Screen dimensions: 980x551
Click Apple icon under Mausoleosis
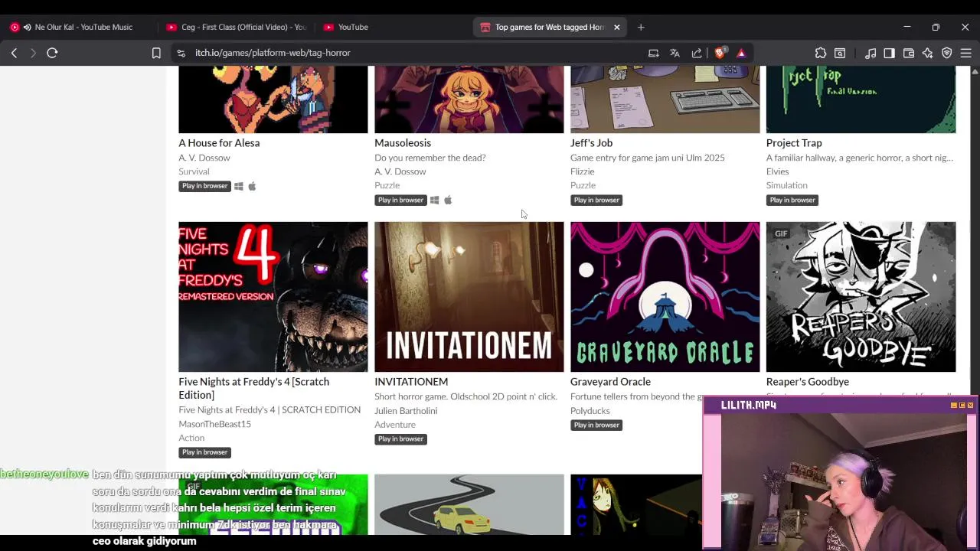pos(448,200)
